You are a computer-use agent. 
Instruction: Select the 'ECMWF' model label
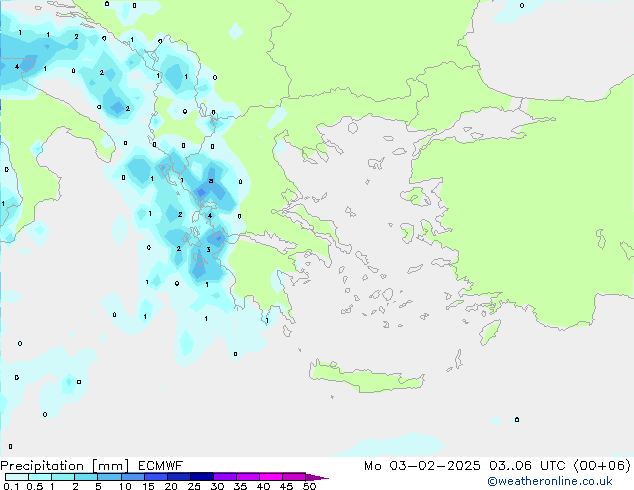click(x=161, y=466)
